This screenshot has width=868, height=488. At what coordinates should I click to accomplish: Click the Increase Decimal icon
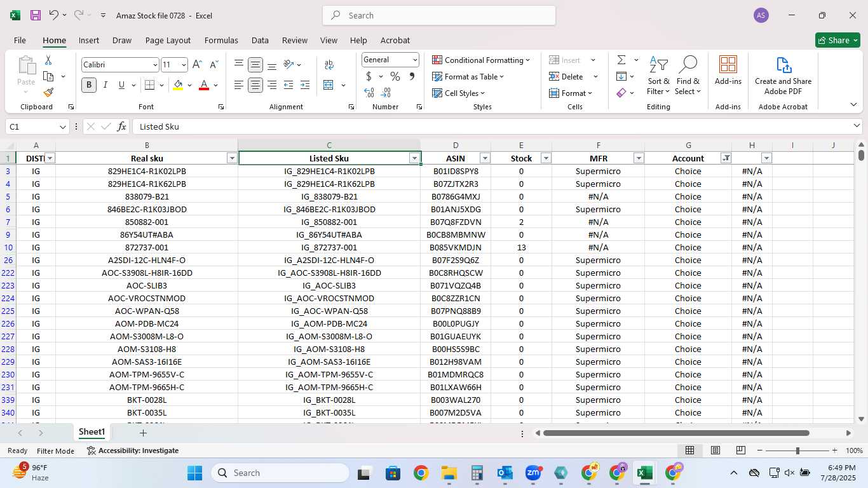369,92
